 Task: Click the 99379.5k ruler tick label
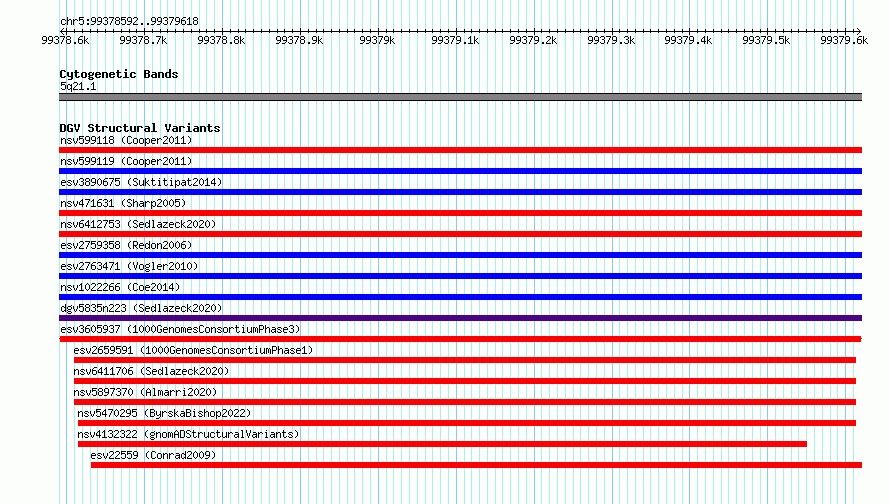coord(766,40)
